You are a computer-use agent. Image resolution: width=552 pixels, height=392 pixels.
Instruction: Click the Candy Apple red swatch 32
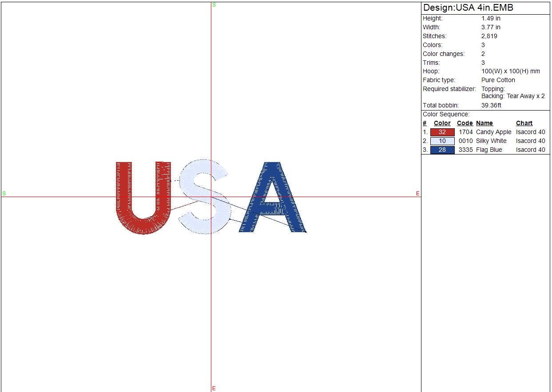point(442,132)
